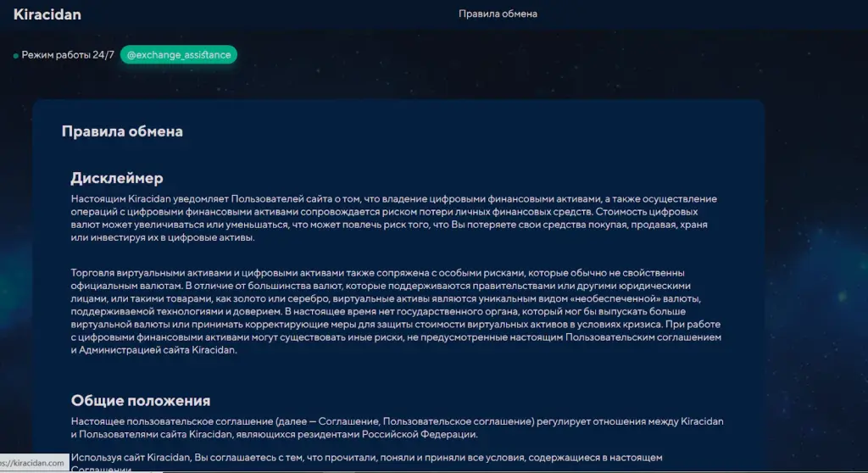Open the @exchange_assistance contact button
868x473 pixels.
(179, 55)
